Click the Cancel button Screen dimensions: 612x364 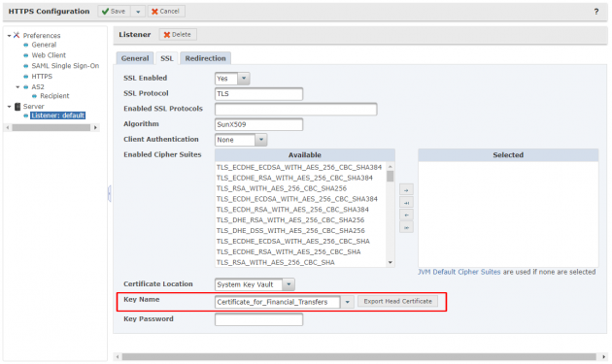(166, 12)
